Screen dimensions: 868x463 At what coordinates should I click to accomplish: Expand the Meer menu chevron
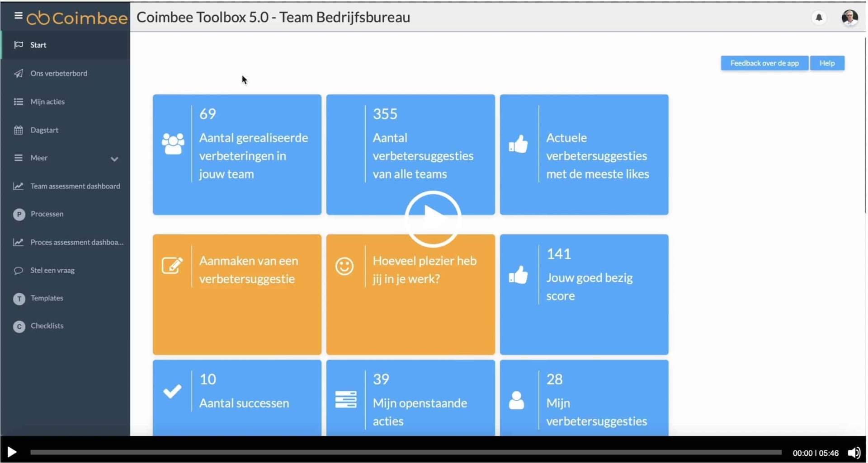[x=114, y=159]
